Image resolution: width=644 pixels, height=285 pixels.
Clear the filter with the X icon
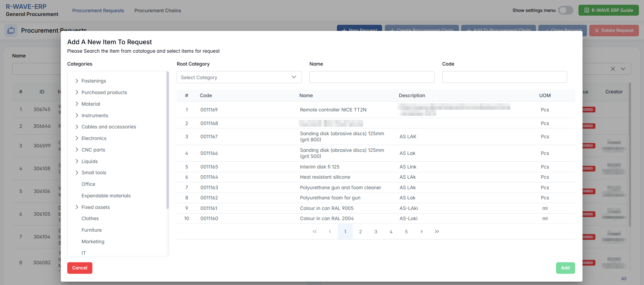pyautogui.click(x=613, y=69)
